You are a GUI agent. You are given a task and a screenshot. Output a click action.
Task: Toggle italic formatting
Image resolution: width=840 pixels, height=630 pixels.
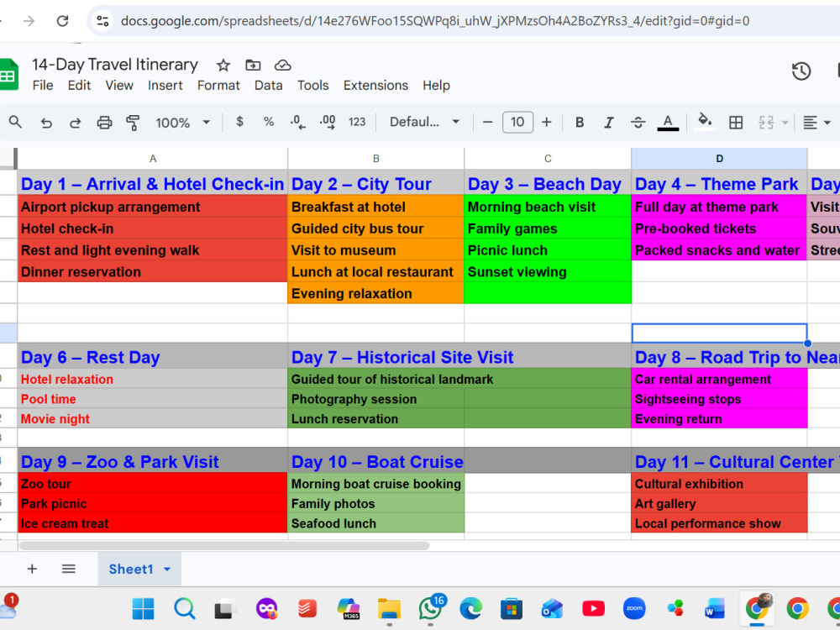click(x=608, y=122)
